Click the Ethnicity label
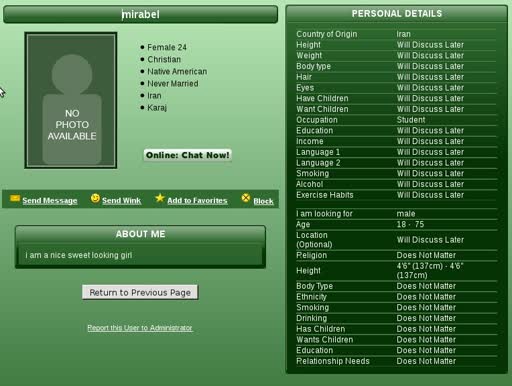 311,297
